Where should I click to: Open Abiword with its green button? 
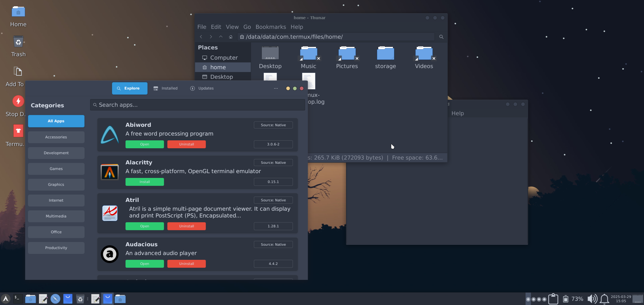pyautogui.click(x=145, y=144)
